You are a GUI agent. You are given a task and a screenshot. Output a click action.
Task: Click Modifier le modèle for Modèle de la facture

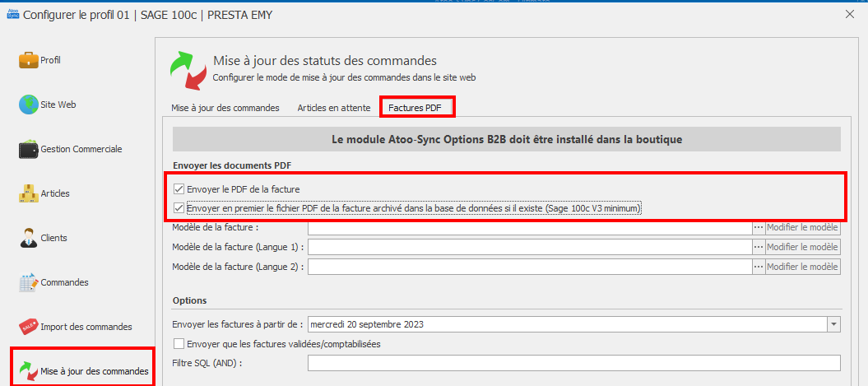tap(803, 228)
